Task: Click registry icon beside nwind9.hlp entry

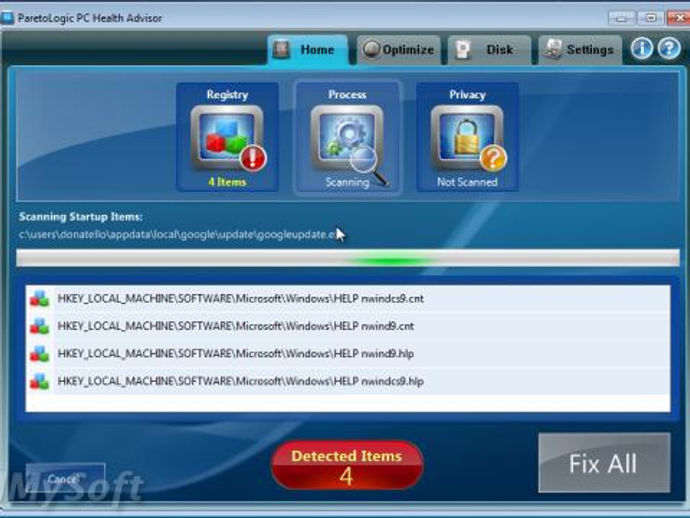Action: point(39,353)
